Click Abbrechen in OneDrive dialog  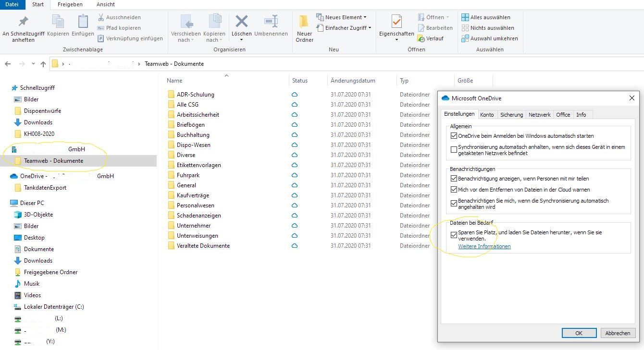tap(618, 333)
